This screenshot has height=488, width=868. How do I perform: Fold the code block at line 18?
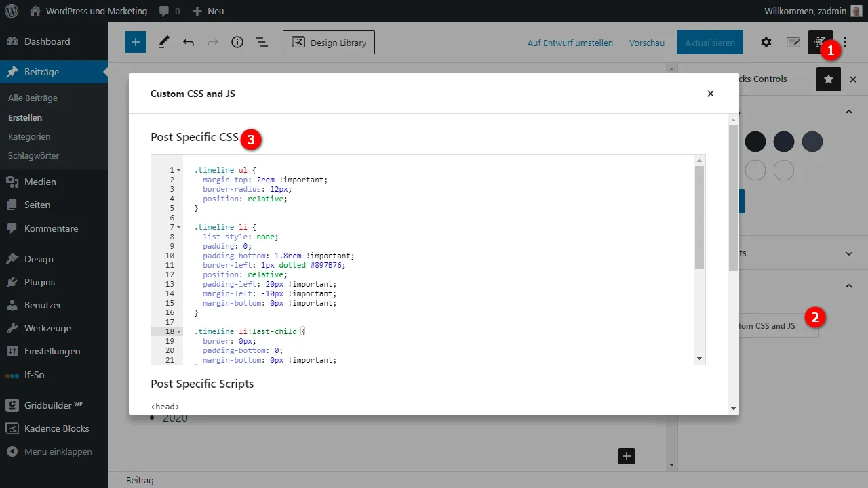(x=179, y=331)
